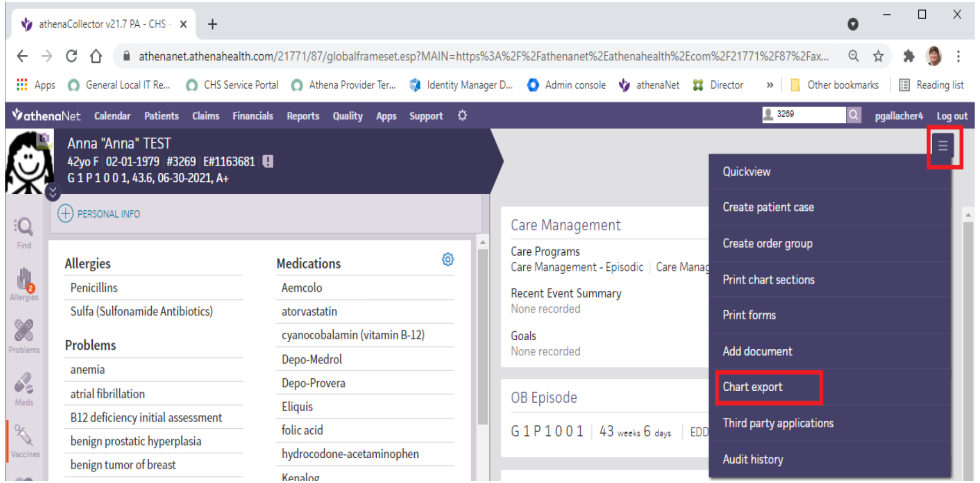This screenshot has height=483, width=980.
Task: Open the Chrome profile avatar
Action: pyautogui.click(x=934, y=56)
